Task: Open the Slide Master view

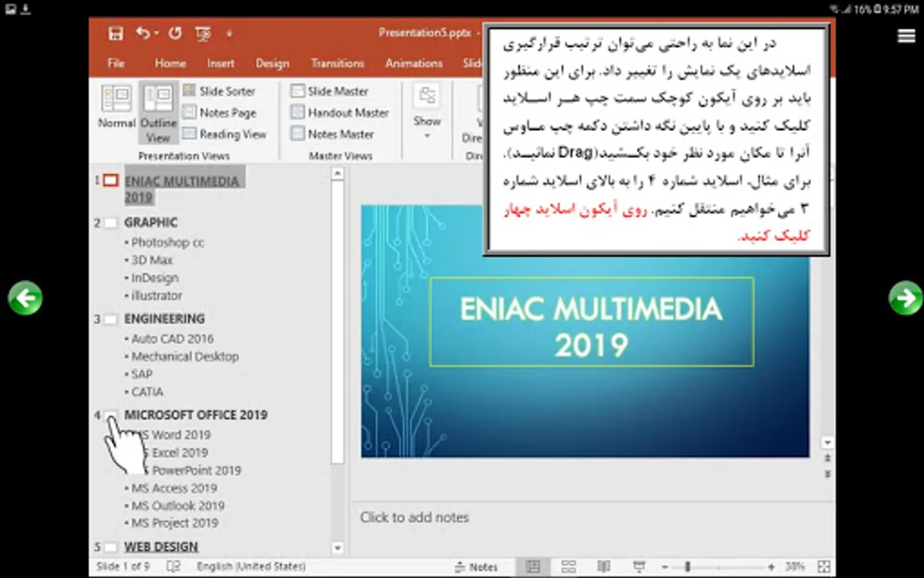Action: tap(329, 91)
